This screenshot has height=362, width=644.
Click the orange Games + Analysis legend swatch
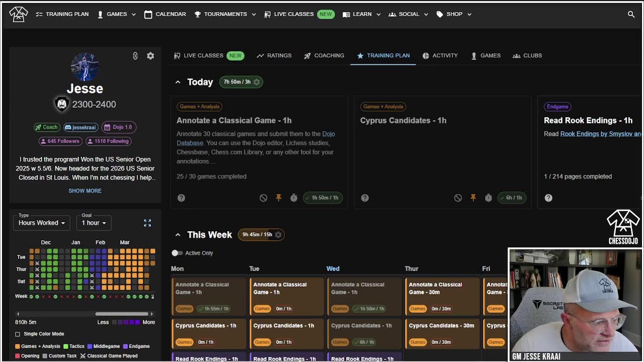click(18, 346)
